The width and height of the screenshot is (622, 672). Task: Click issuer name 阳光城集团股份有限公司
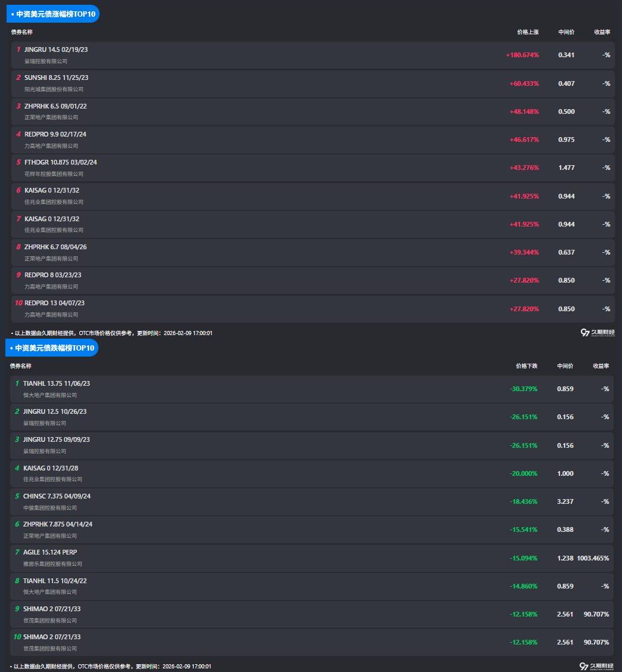54,89
